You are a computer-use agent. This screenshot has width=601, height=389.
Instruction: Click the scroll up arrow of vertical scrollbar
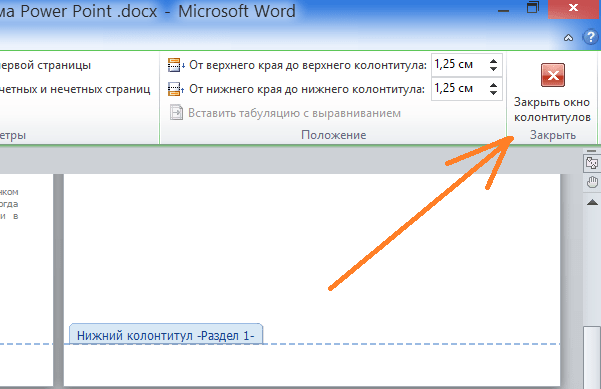[x=592, y=202]
